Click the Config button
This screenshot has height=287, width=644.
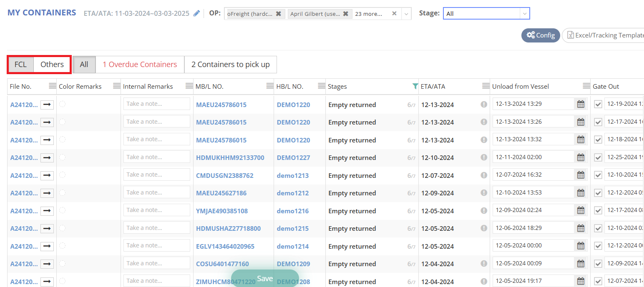(541, 35)
